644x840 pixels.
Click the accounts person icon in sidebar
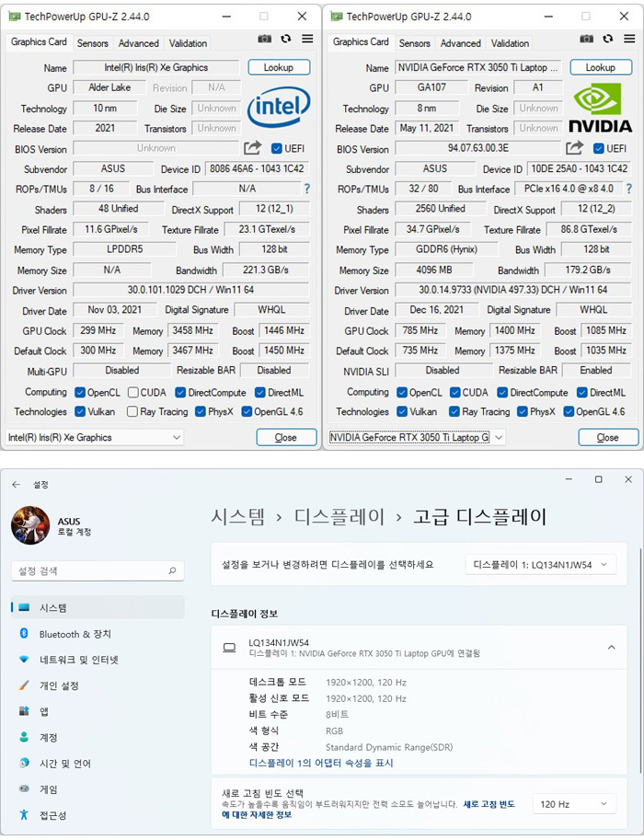coord(24,737)
